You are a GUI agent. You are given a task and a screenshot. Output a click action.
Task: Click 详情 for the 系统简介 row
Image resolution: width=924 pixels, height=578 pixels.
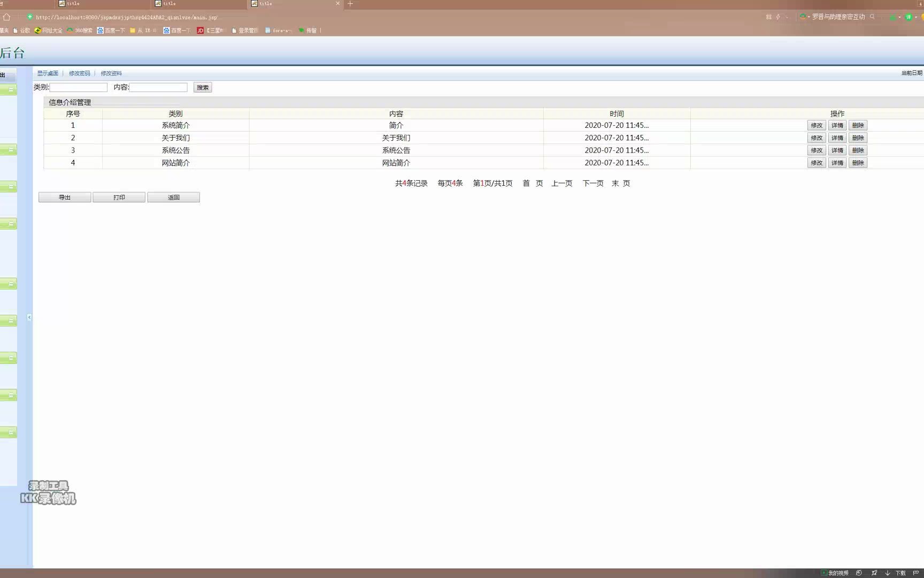pos(837,125)
